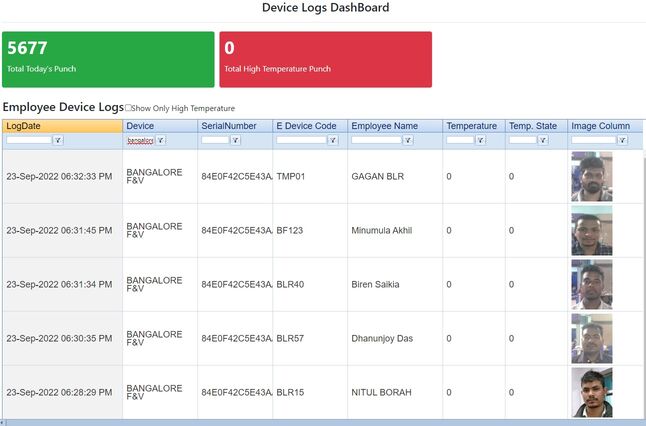Click employee name Dhanunjoy Das
Screen dimensions: 646x426
(382, 338)
